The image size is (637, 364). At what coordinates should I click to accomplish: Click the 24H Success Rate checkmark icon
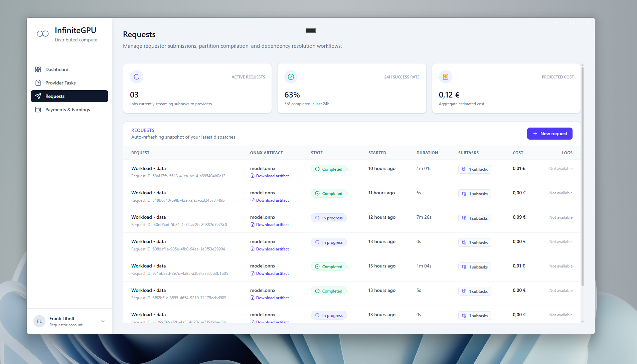[291, 77]
